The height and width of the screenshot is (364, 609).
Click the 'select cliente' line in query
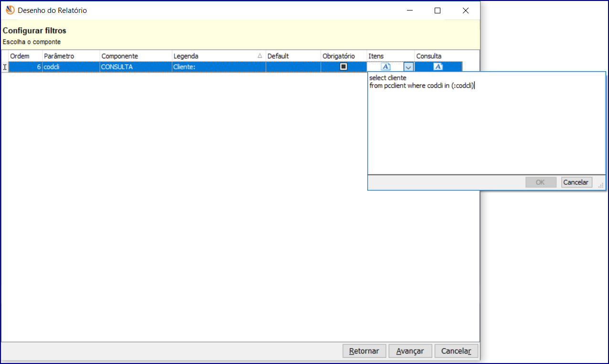pos(388,77)
